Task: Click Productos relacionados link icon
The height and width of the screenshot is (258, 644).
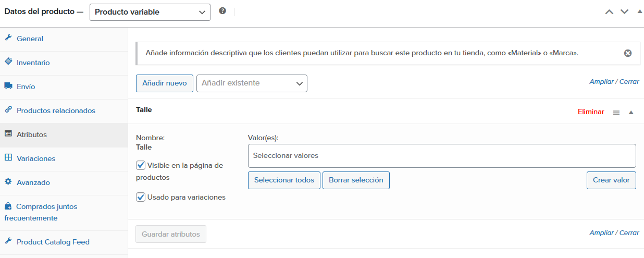Action: click(x=8, y=110)
